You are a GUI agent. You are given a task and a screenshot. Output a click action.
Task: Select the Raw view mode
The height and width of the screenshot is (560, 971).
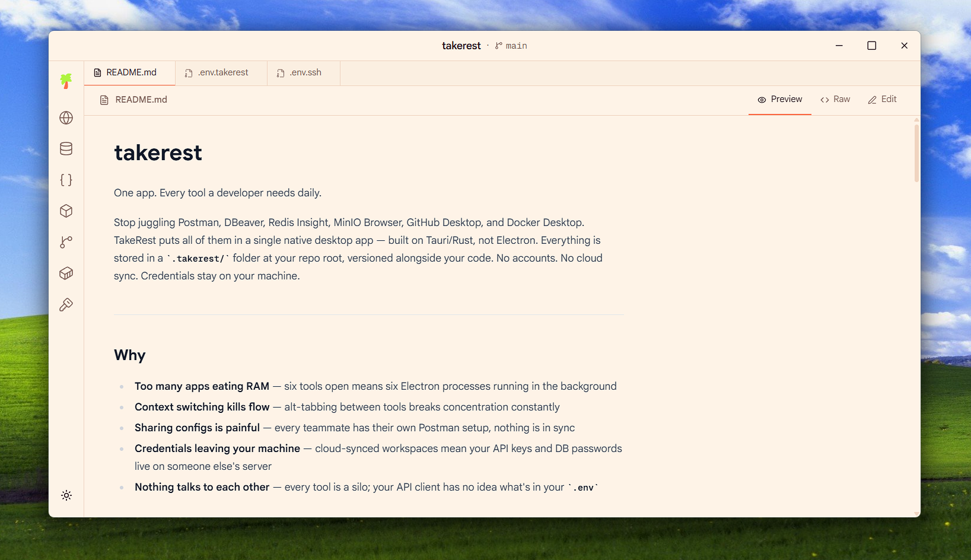point(835,100)
